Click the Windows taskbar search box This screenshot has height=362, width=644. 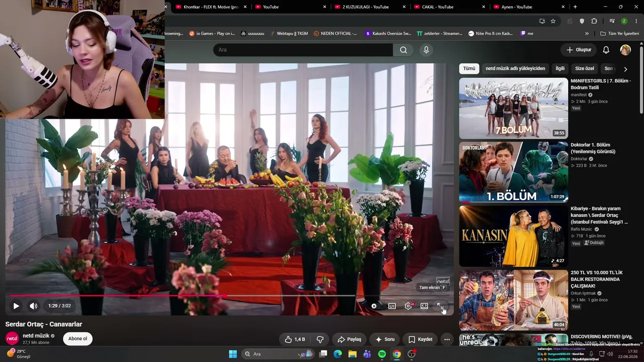(x=277, y=354)
